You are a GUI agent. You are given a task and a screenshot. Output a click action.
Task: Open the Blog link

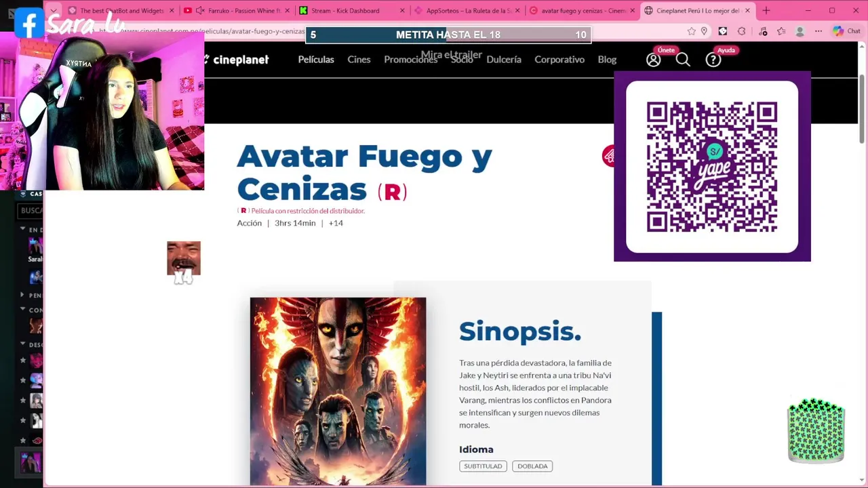click(607, 60)
